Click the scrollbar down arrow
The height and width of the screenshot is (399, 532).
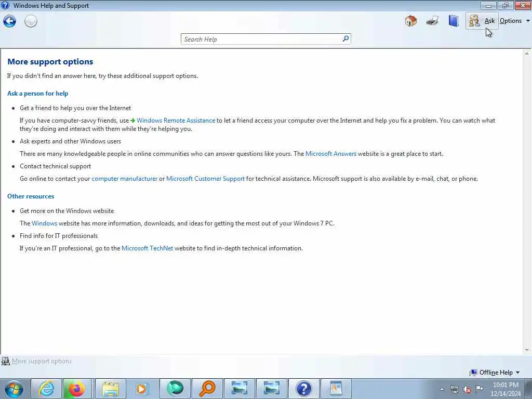[x=527, y=350]
